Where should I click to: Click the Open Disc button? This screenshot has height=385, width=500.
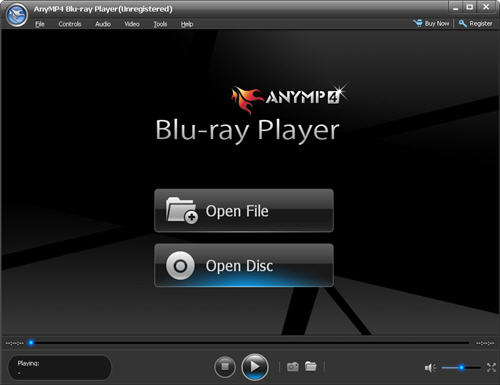click(x=244, y=265)
